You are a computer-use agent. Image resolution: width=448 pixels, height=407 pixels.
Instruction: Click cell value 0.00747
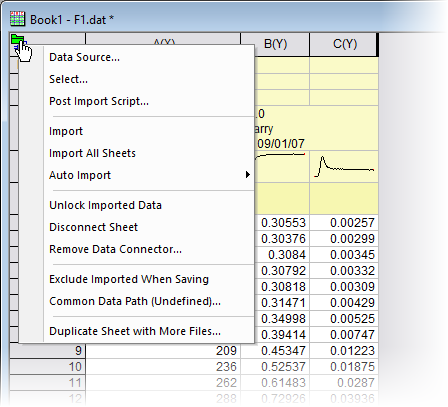point(352,335)
